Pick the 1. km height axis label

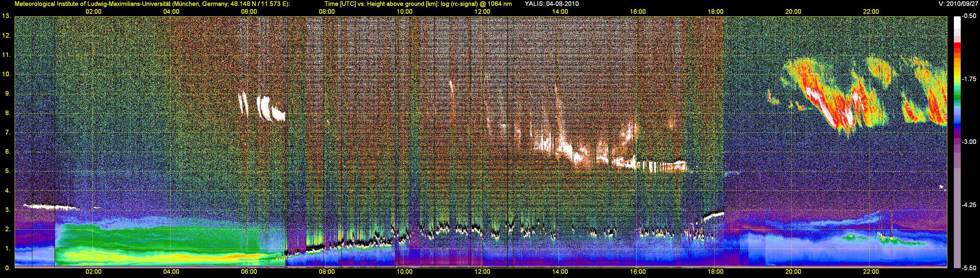(x=8, y=249)
